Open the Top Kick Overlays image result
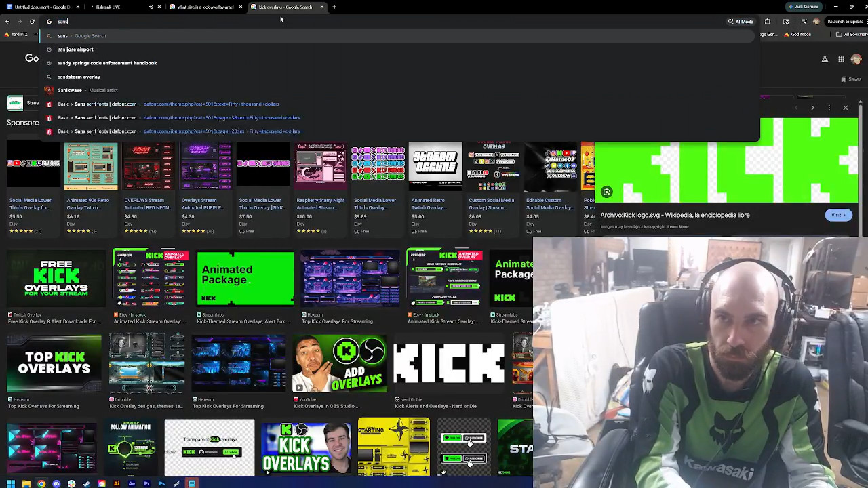This screenshot has width=868, height=488. click(54, 363)
